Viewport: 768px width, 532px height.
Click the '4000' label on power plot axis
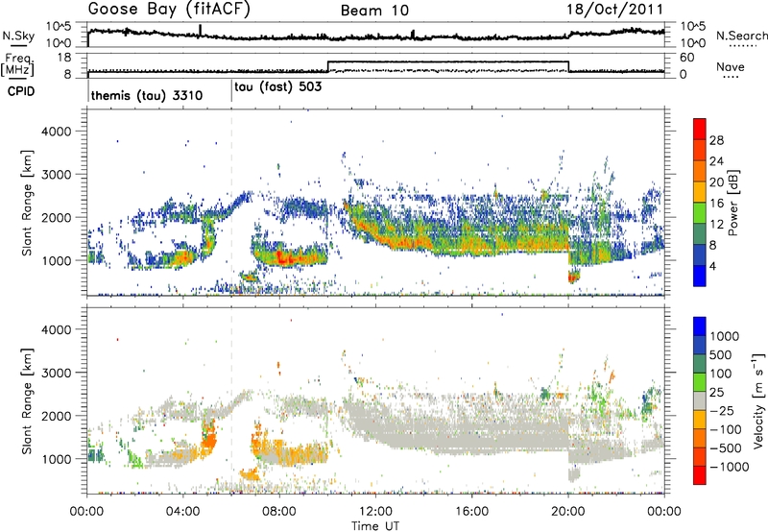pos(56,132)
